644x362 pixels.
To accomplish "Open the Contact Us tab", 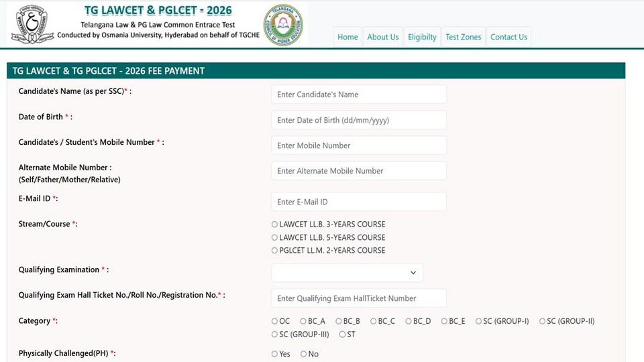I will coord(508,37).
